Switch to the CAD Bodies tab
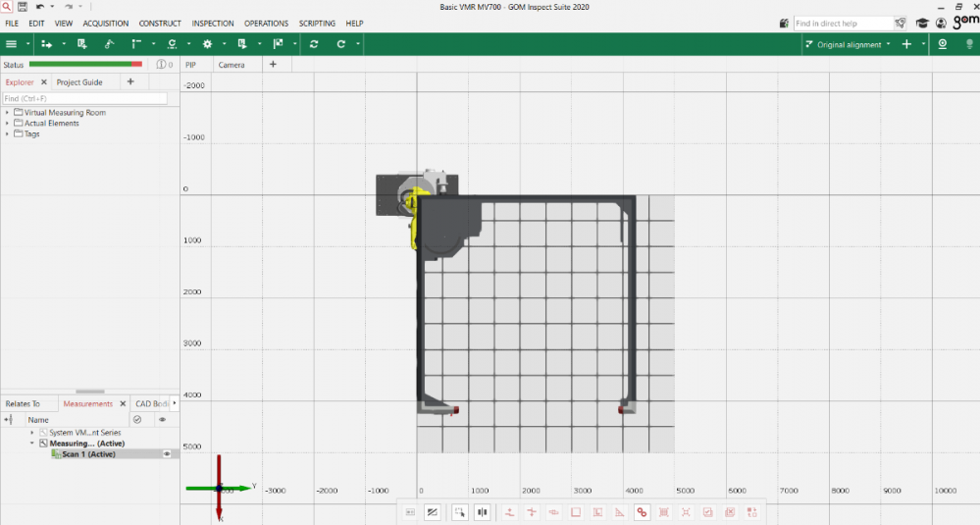The image size is (980, 525). (152, 403)
